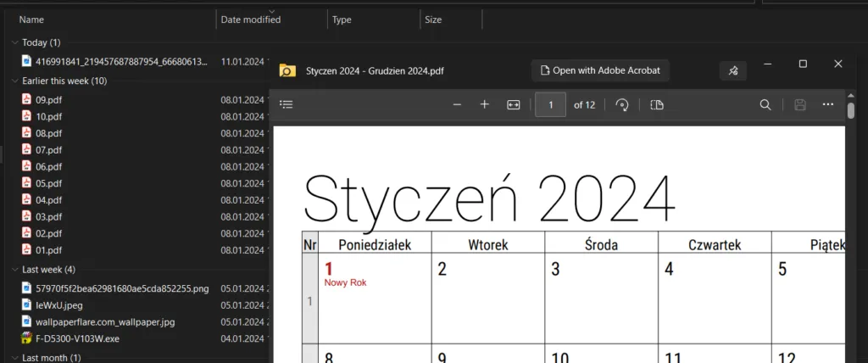Collapse the Earlier this week (10) group
The width and height of the screenshot is (868, 363).
click(x=15, y=81)
